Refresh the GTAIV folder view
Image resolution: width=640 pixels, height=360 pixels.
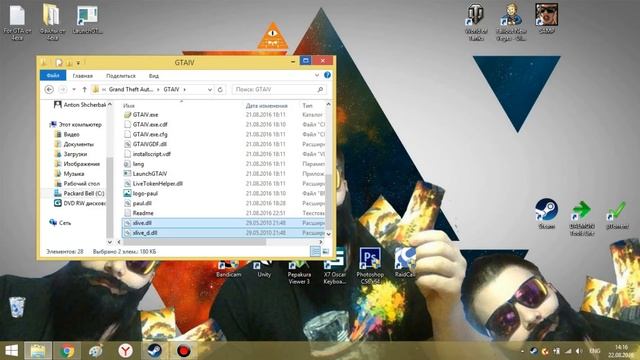[220, 89]
